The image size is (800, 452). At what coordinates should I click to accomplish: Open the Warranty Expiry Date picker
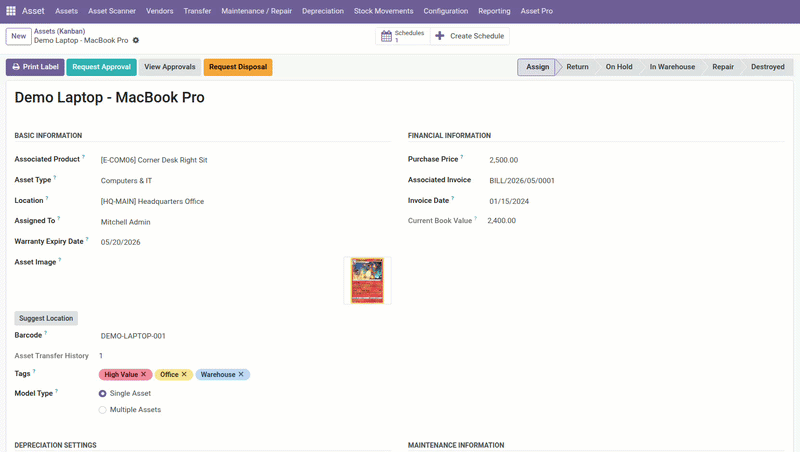click(x=245, y=242)
